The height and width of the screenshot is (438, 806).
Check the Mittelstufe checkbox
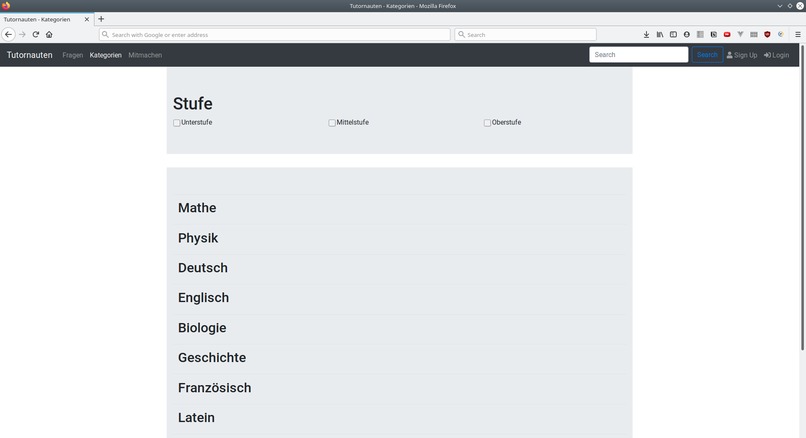pyautogui.click(x=332, y=123)
